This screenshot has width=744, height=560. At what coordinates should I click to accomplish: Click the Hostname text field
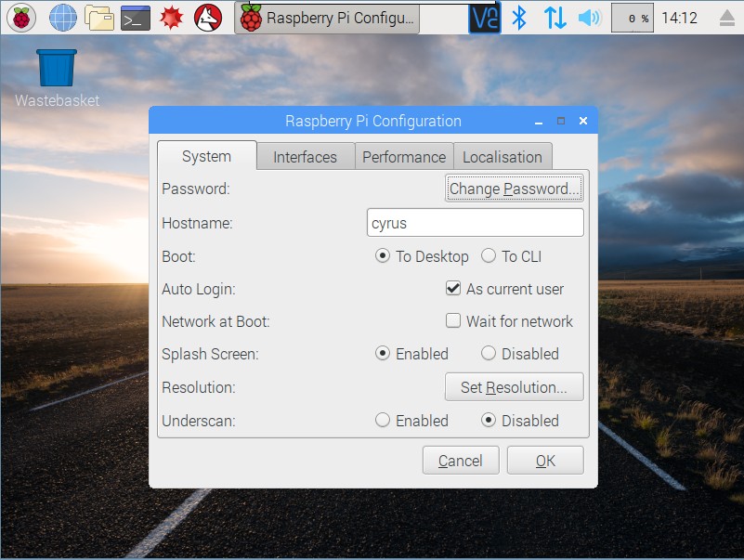pyautogui.click(x=475, y=223)
